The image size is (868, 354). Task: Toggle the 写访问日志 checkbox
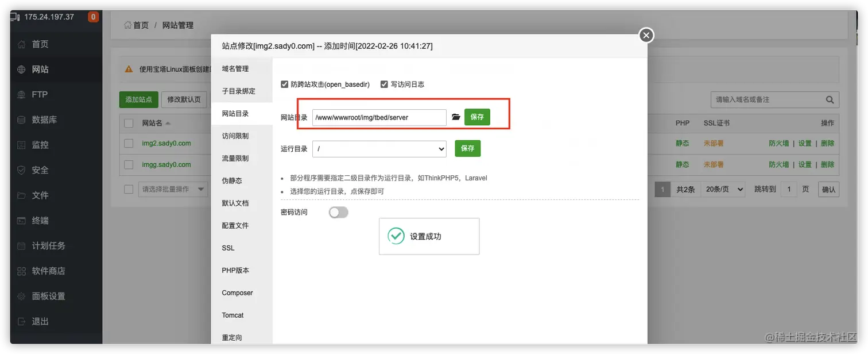click(384, 84)
